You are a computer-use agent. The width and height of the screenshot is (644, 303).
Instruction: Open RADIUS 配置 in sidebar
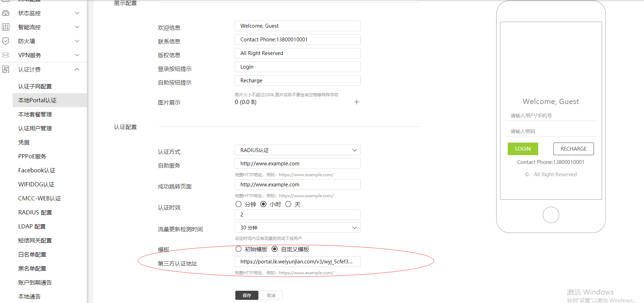tap(35, 212)
